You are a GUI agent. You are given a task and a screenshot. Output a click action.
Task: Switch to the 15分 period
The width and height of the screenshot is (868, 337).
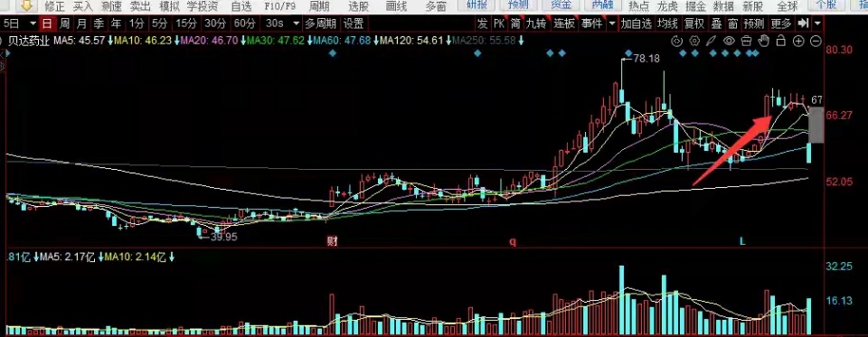[x=186, y=23]
